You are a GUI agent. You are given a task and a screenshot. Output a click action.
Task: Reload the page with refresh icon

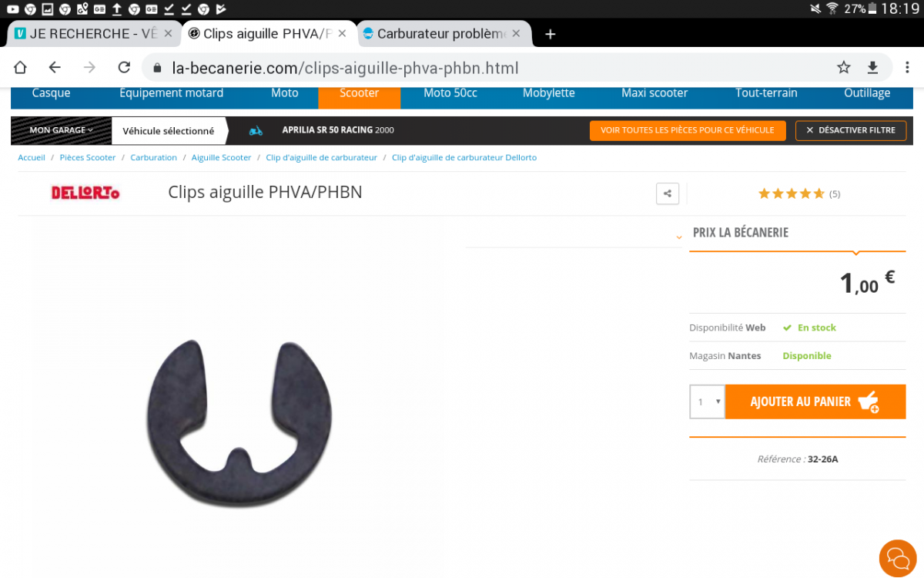[124, 67]
